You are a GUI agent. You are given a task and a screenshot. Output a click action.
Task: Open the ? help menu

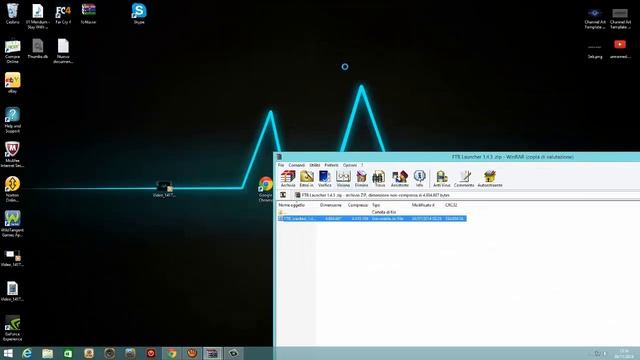[x=362, y=165]
